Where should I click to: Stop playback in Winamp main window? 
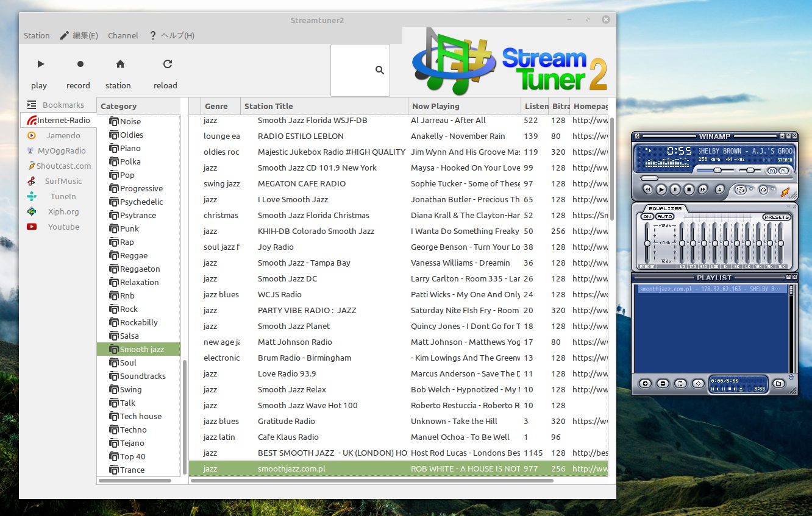(689, 189)
